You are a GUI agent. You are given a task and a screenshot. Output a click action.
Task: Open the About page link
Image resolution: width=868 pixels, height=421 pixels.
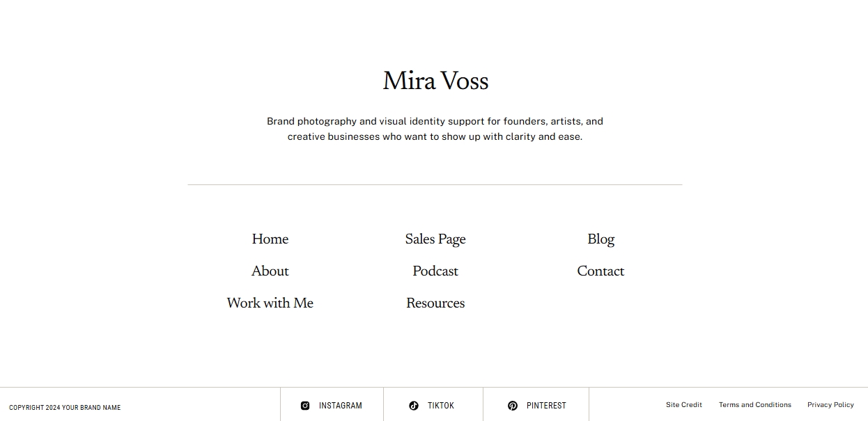tap(270, 271)
